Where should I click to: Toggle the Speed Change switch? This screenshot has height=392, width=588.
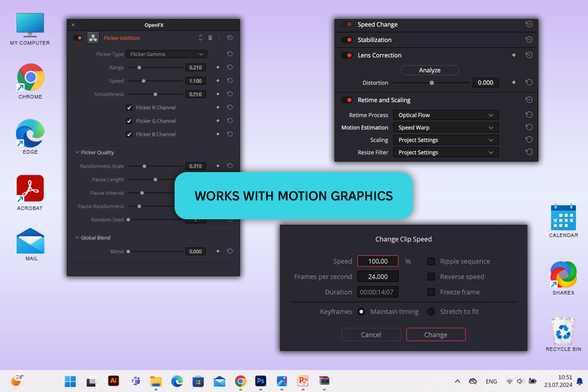(347, 24)
